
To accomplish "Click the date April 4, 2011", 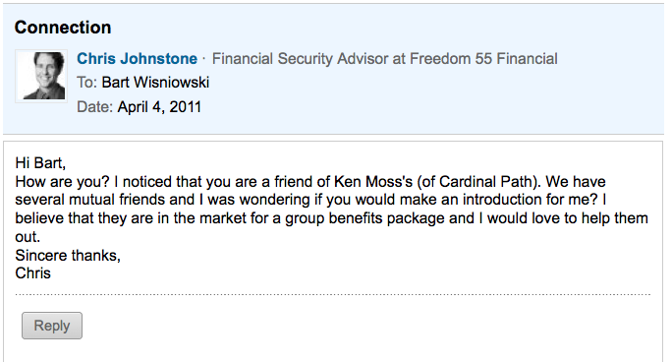I will 159,107.
